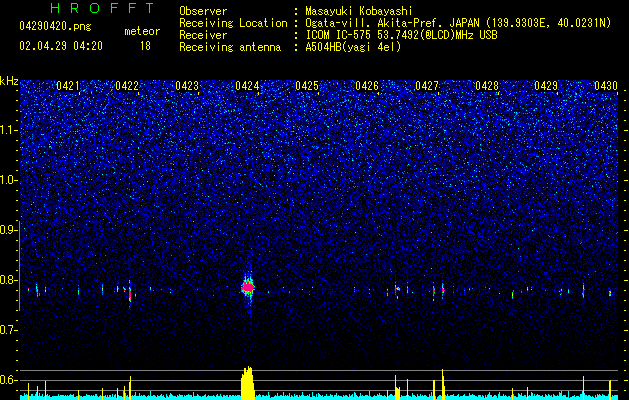
Task: Click the 0424 time marker
Action: (247, 86)
